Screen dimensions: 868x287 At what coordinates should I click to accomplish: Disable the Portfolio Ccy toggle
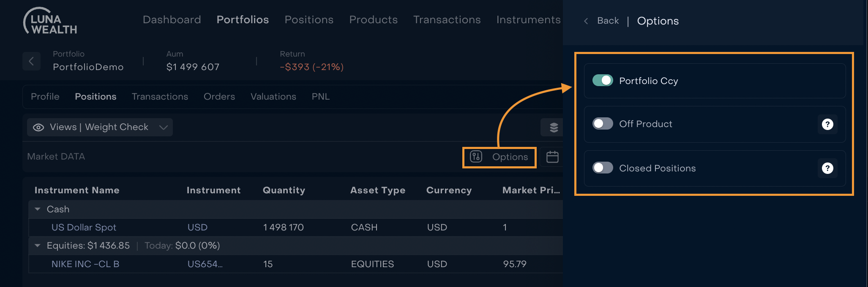603,81
